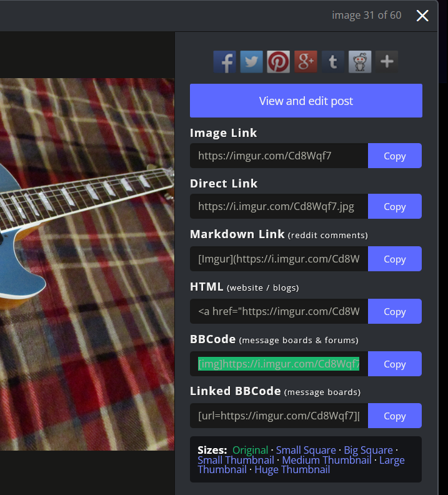Share image on Facebook
Viewport: 448px width, 495px height.
pyautogui.click(x=225, y=62)
